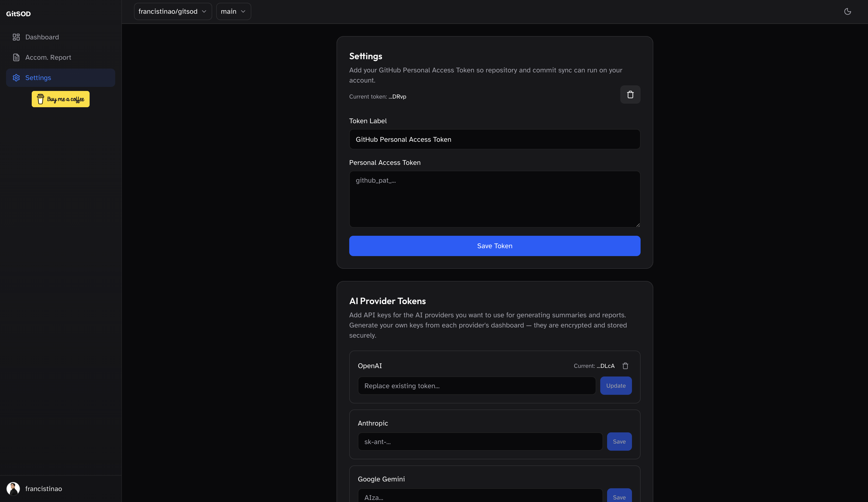This screenshot has width=868, height=502.
Task: Open the Dashboard menu item
Action: [42, 37]
